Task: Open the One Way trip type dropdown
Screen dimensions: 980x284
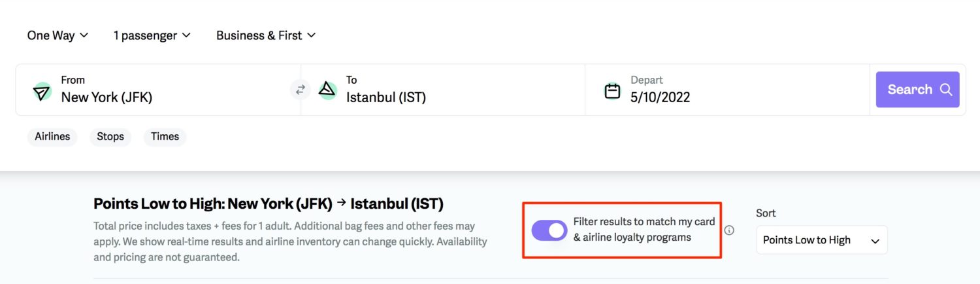Action: (x=57, y=35)
